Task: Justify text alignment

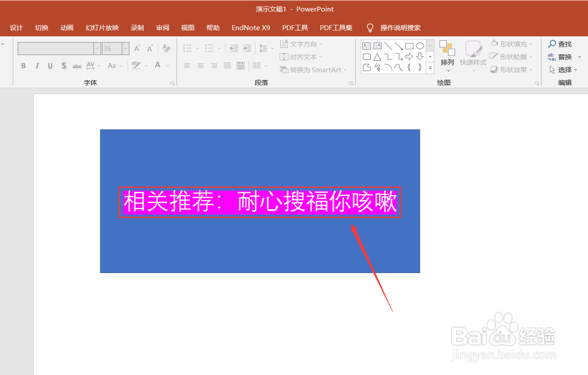Action: (x=227, y=66)
